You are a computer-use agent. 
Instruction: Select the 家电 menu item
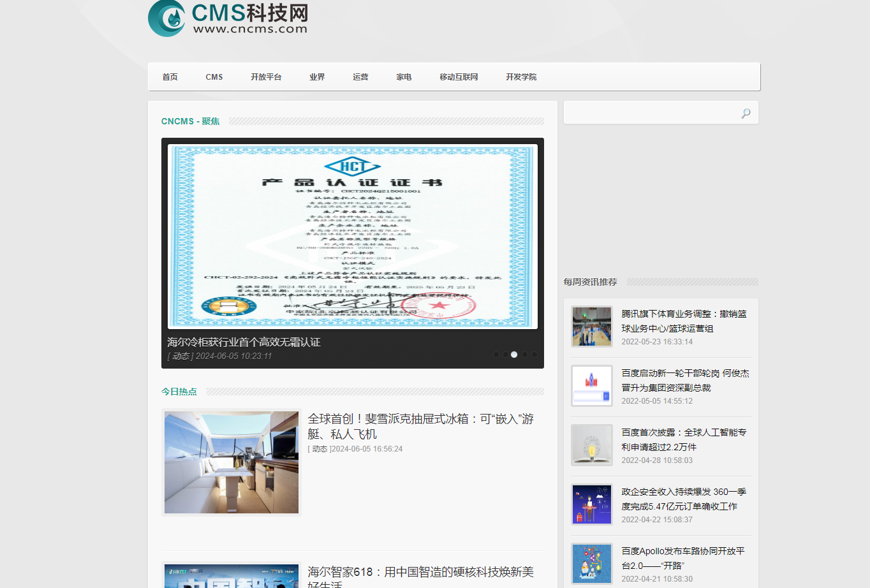pos(404,77)
